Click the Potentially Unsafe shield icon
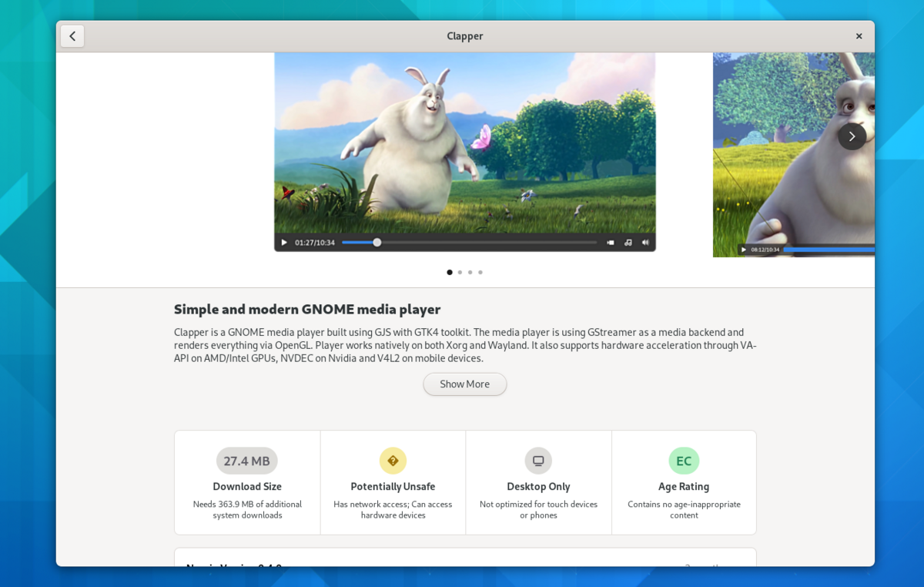Screen dimensions: 924x587 393,460
